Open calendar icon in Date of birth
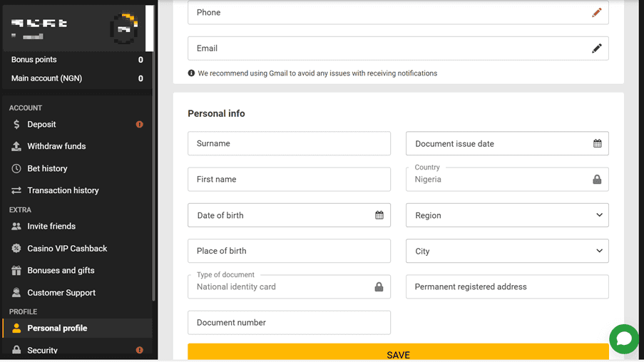This screenshot has height=362, width=644. tap(379, 214)
